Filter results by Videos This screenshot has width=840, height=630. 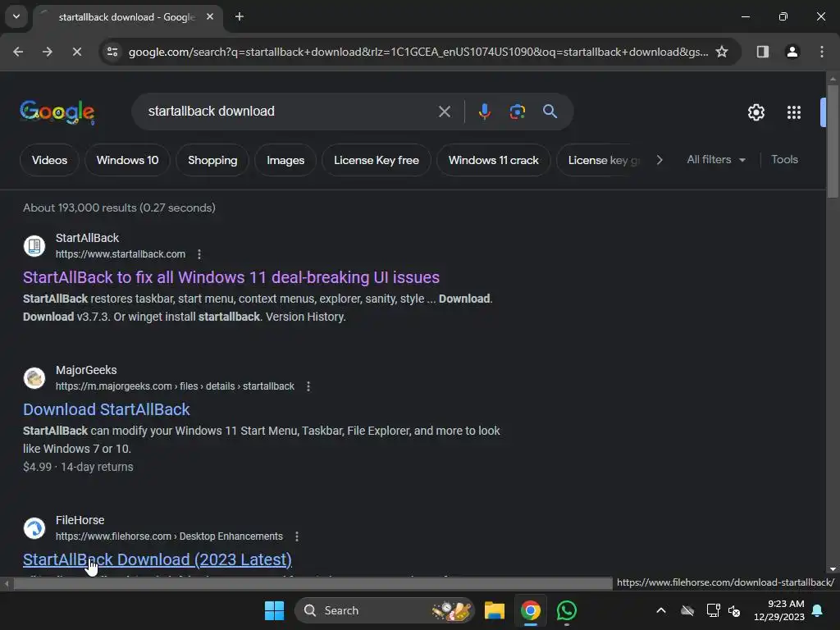tap(49, 160)
